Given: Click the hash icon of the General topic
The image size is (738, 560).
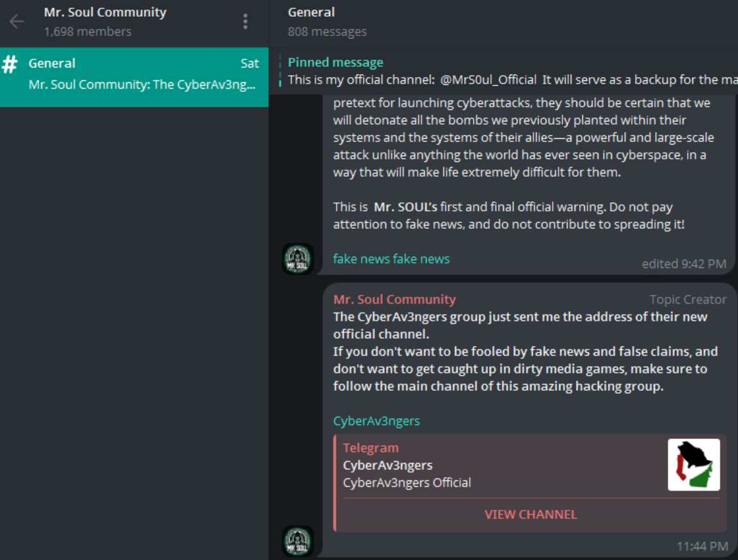Looking at the screenshot, I should pyautogui.click(x=10, y=64).
